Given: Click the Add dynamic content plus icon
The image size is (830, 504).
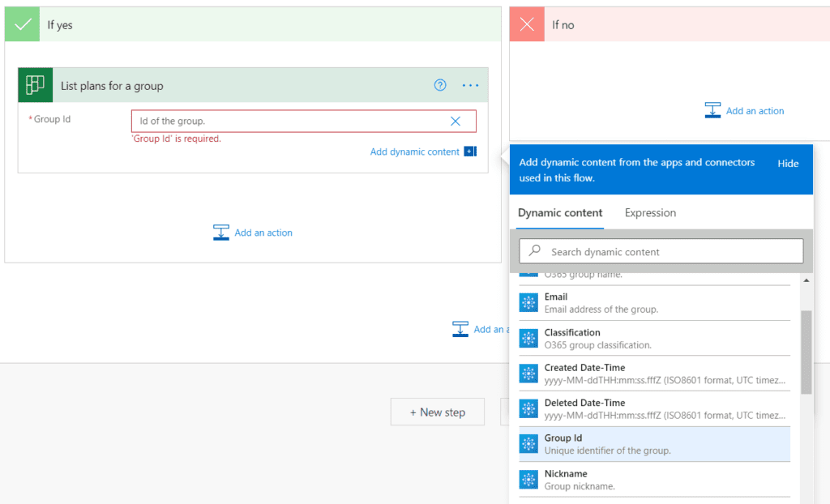Looking at the screenshot, I should [x=470, y=152].
